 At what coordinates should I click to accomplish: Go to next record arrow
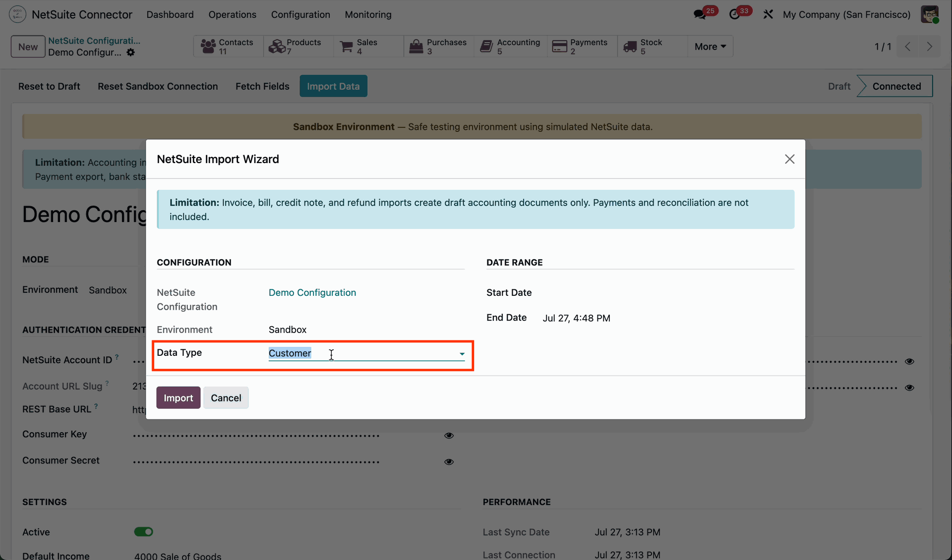click(x=929, y=47)
